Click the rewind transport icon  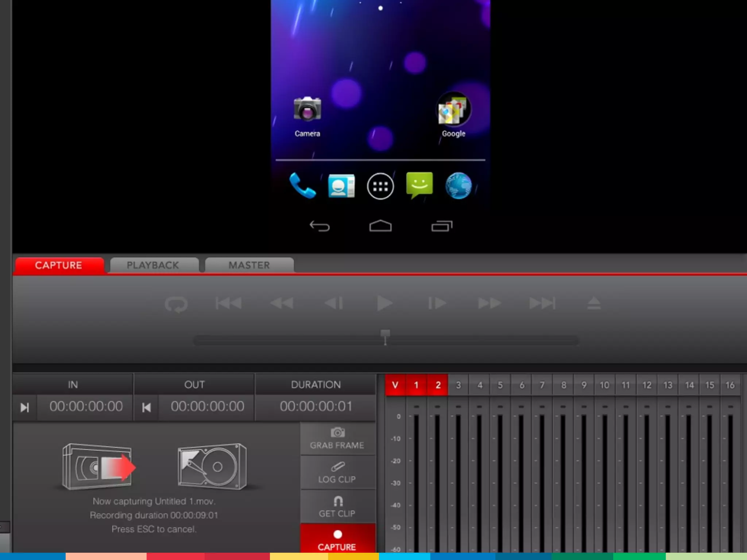[281, 303]
